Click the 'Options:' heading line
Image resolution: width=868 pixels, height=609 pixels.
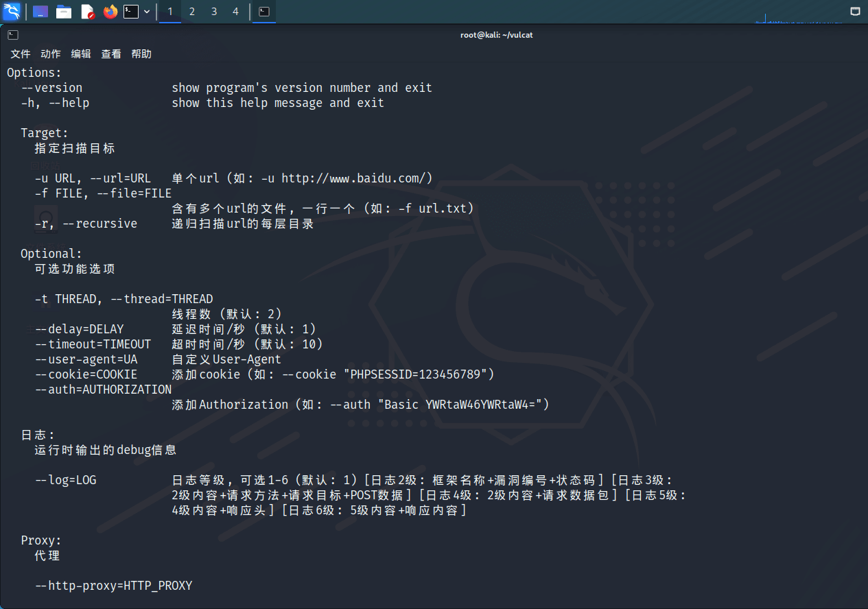click(x=34, y=73)
